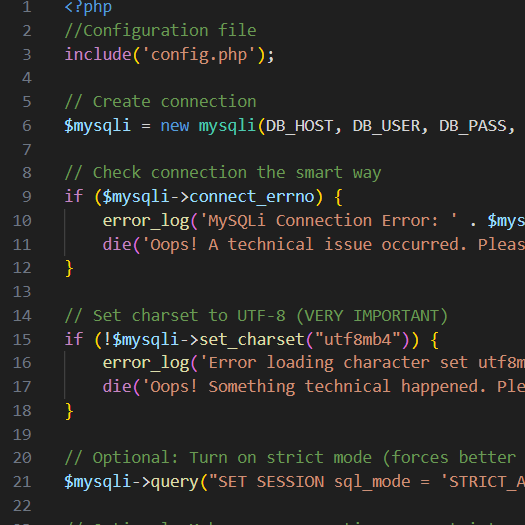The width and height of the screenshot is (525, 525).
Task: Click the include keyword on line 3
Action: click(98, 55)
